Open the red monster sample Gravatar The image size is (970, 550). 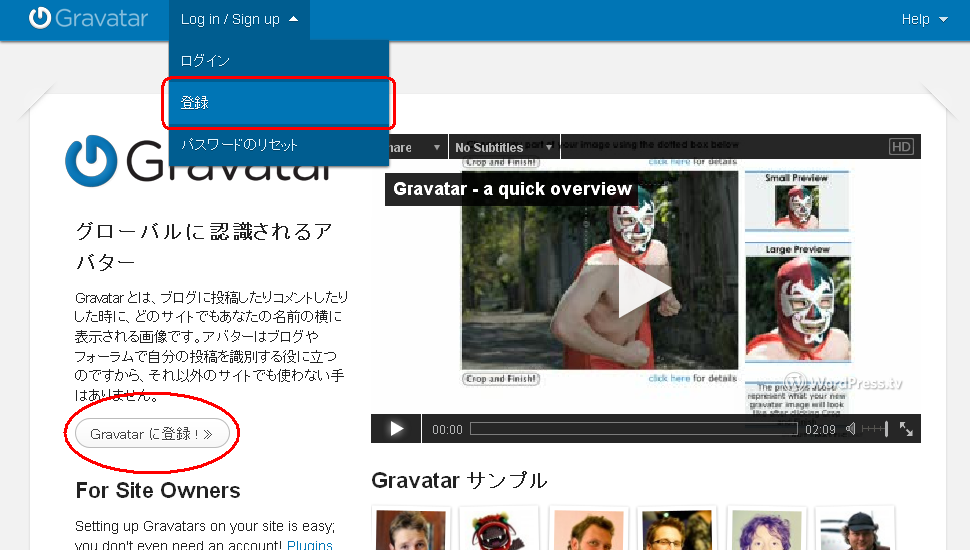[x=499, y=529]
